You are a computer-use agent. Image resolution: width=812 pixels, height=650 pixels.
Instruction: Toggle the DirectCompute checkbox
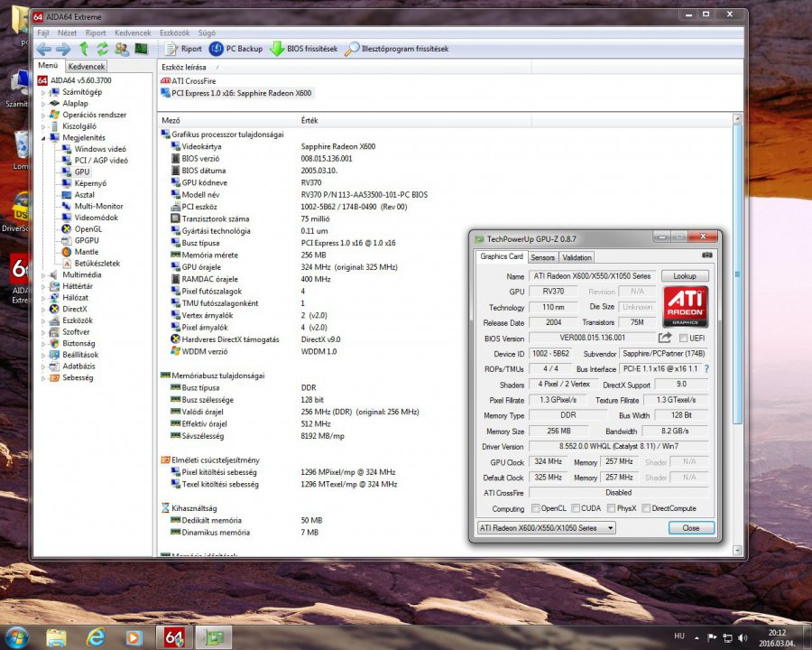(x=645, y=508)
